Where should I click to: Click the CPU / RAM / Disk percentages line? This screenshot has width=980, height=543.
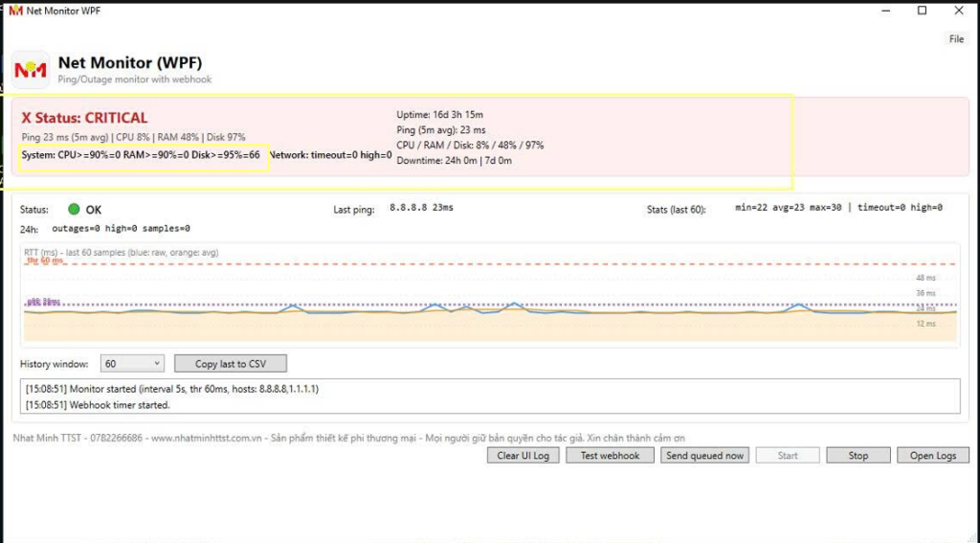[470, 146]
